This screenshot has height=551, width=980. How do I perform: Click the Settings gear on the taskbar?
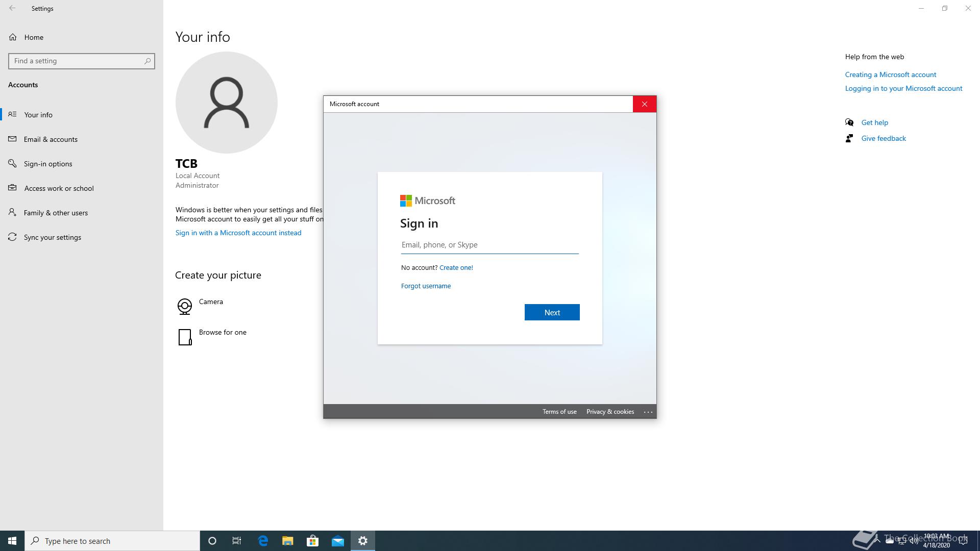click(363, 541)
